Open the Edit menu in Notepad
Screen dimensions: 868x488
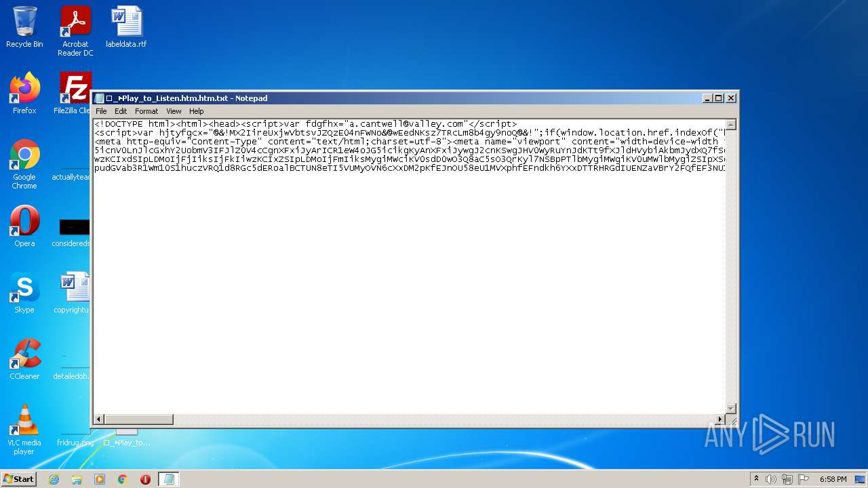[x=121, y=111]
